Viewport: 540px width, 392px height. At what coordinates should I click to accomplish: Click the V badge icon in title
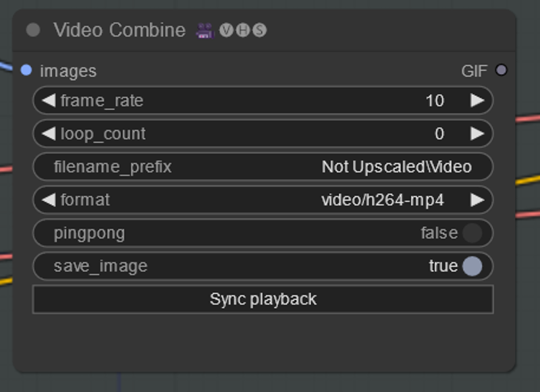pyautogui.click(x=226, y=30)
